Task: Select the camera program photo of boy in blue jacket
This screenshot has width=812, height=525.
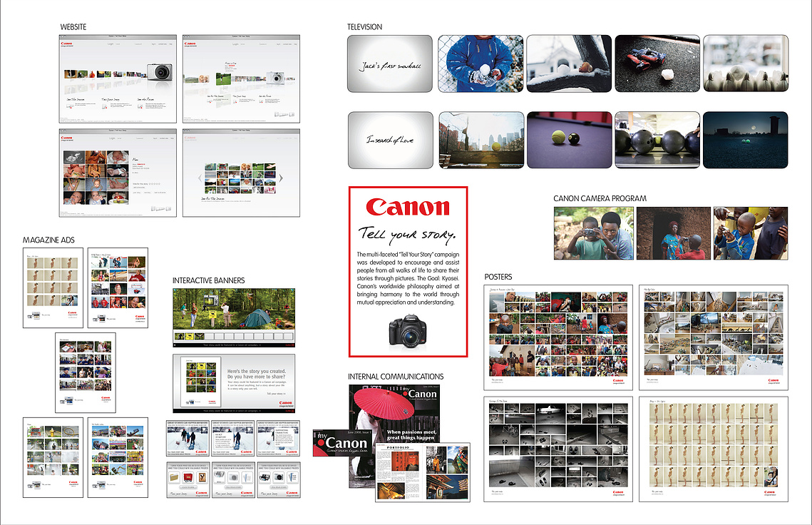Action: tap(751, 233)
